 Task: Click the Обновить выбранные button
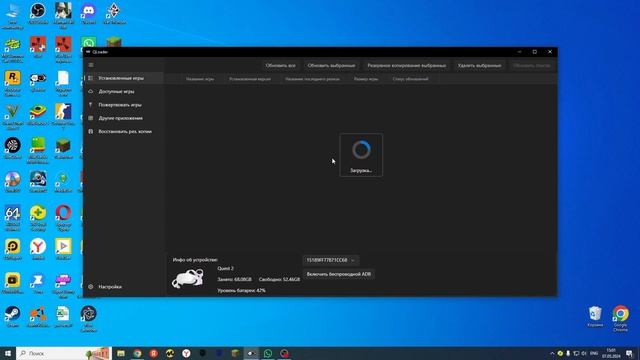tap(331, 65)
